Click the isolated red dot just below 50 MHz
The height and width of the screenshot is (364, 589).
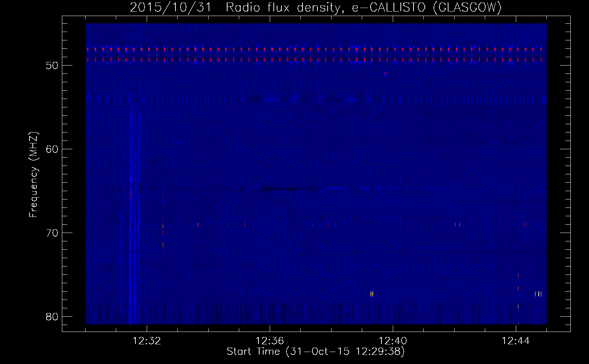click(x=386, y=74)
